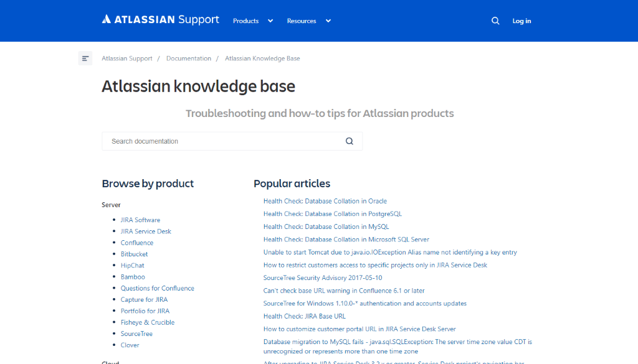This screenshot has height=364, width=638.
Task: Click the Log in button
Action: (521, 21)
